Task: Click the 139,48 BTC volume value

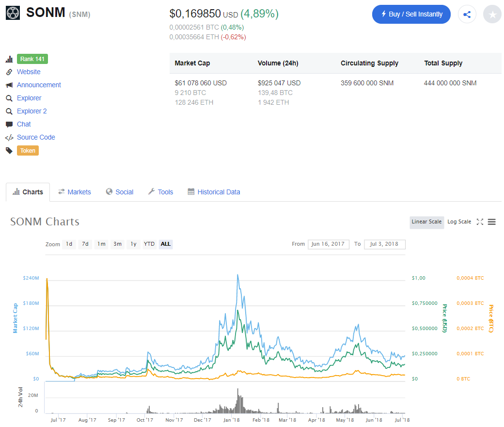Action: [x=275, y=93]
